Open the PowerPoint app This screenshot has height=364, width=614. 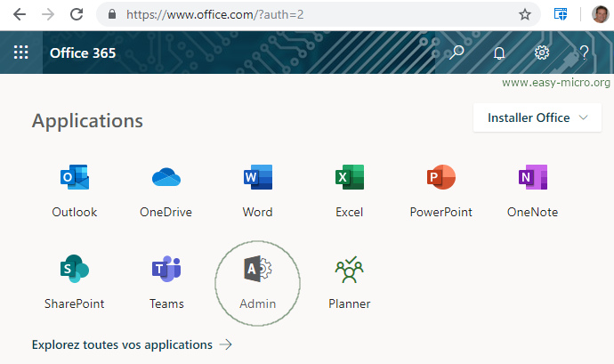440,190
